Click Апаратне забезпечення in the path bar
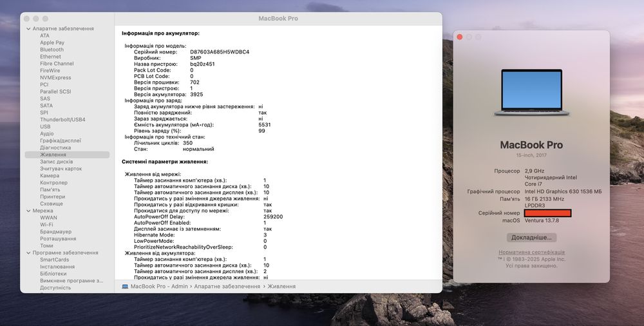Screen dimensions: 644x326 227,287
